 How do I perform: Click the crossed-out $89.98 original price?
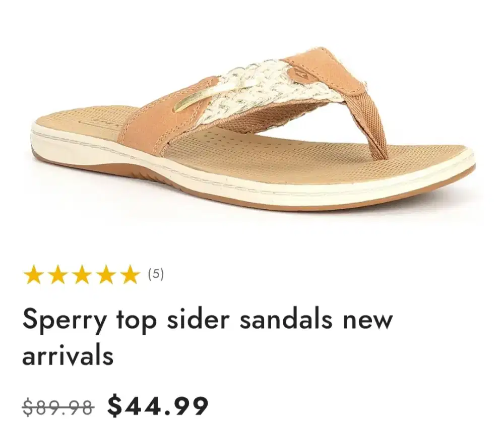click(58, 406)
